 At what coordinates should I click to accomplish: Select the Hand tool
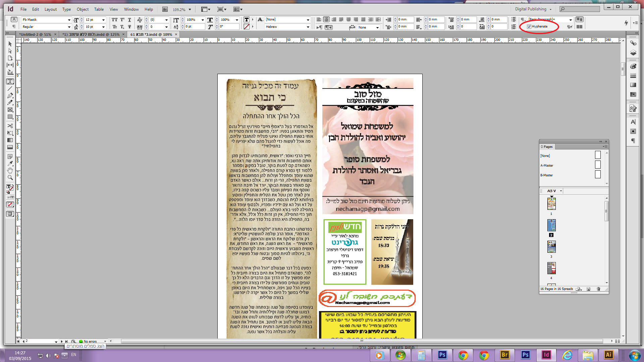[10, 170]
